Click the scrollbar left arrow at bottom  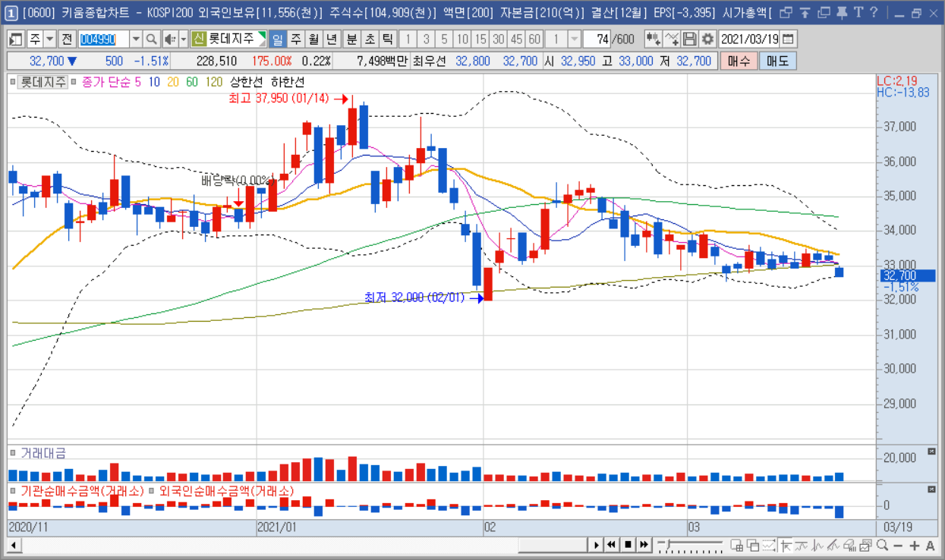pyautogui.click(x=13, y=545)
